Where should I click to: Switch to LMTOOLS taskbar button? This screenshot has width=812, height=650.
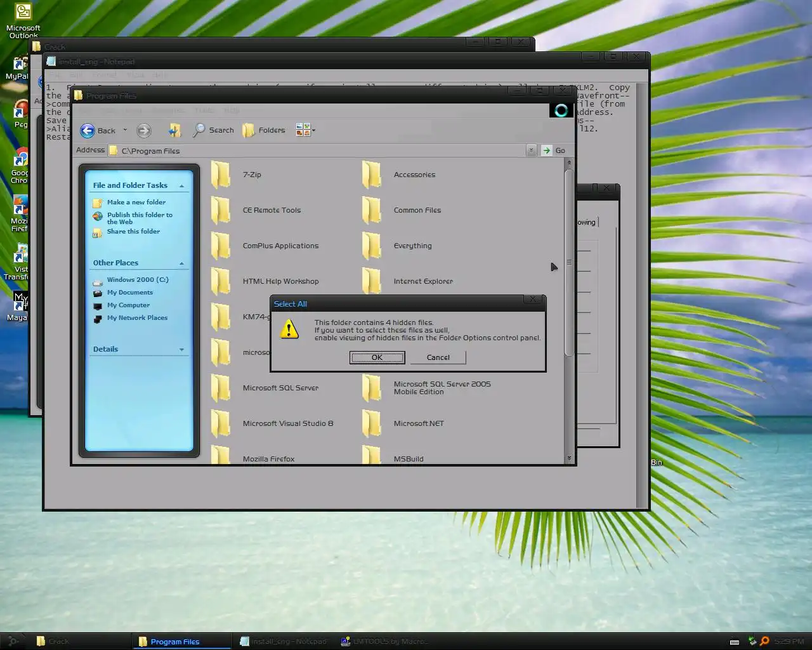tap(385, 641)
